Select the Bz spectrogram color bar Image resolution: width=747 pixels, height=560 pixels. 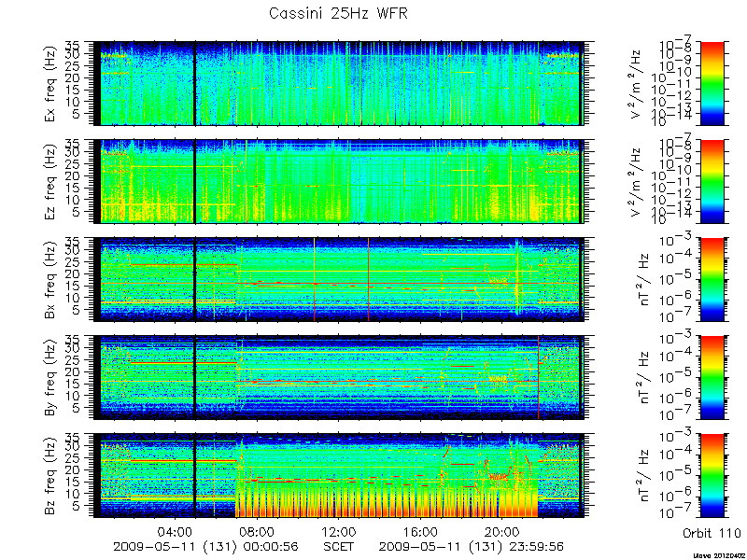point(712,476)
